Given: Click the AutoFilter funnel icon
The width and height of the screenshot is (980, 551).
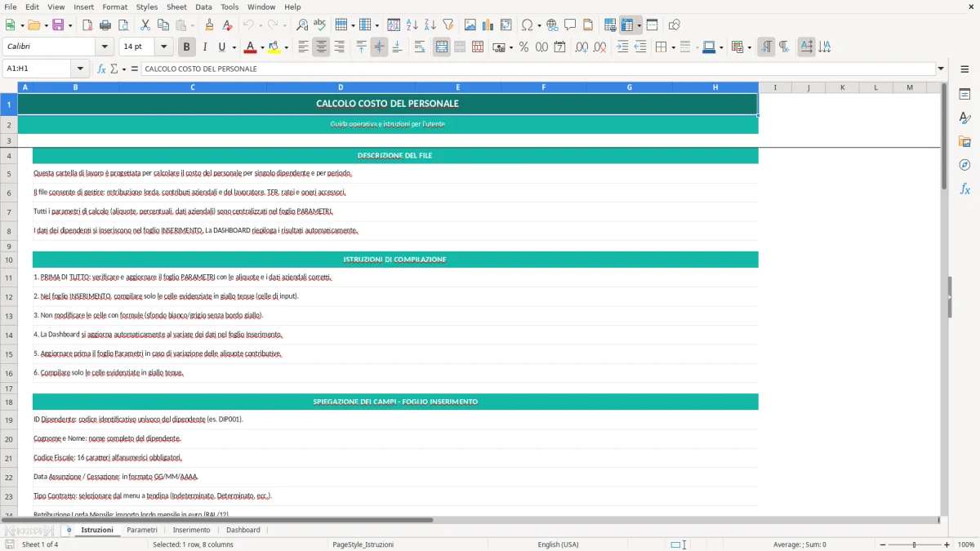Looking at the screenshot, I should tap(448, 25).
